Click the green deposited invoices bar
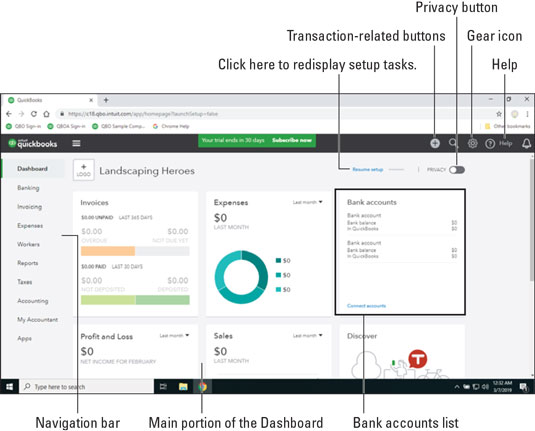Image resolution: width=535 pixels, height=431 pixels. coord(162,300)
